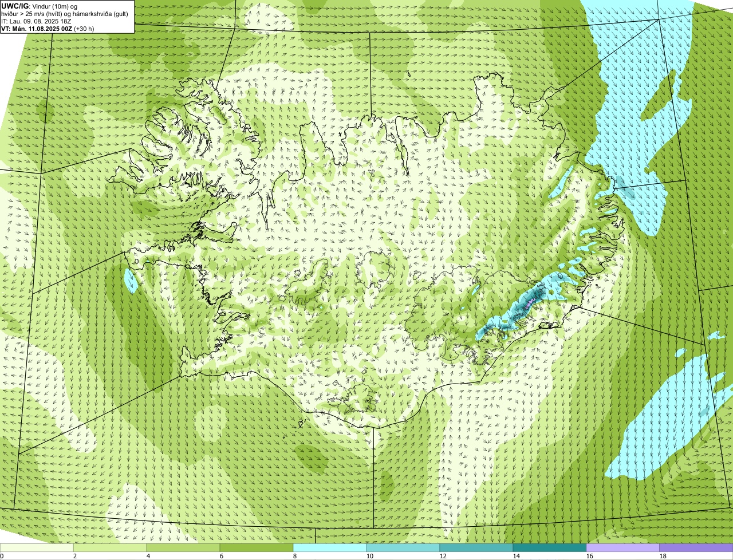
Task: Click the '10' label on the color scale
Action: coord(370,556)
